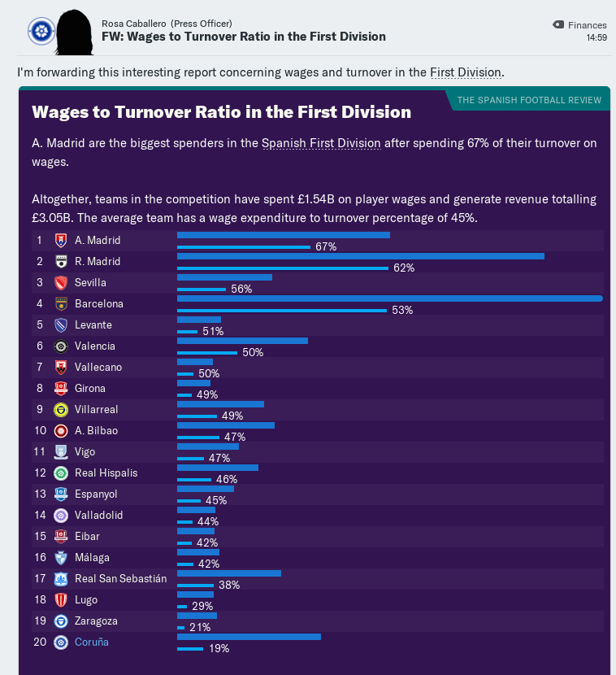Click the Finances tag icon
This screenshot has height=675, width=616.
point(557,25)
